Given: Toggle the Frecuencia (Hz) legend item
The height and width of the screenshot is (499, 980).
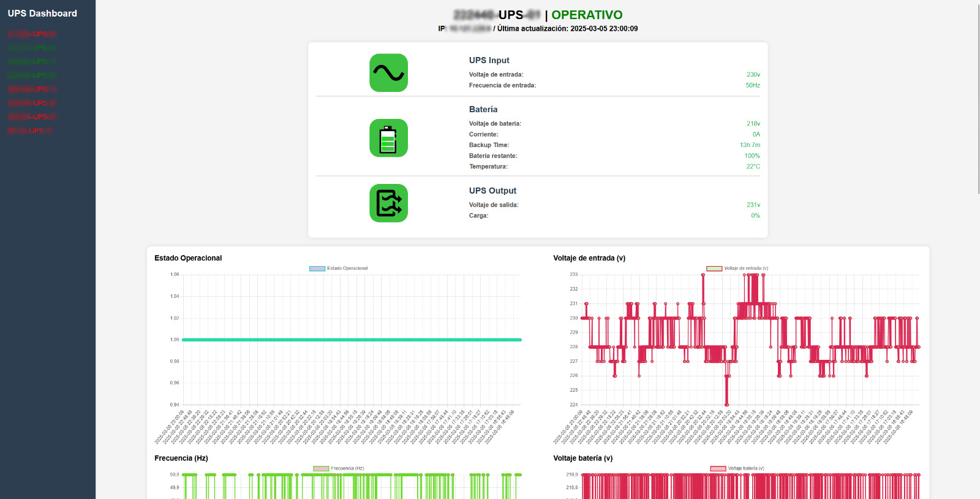Looking at the screenshot, I should coord(339,468).
